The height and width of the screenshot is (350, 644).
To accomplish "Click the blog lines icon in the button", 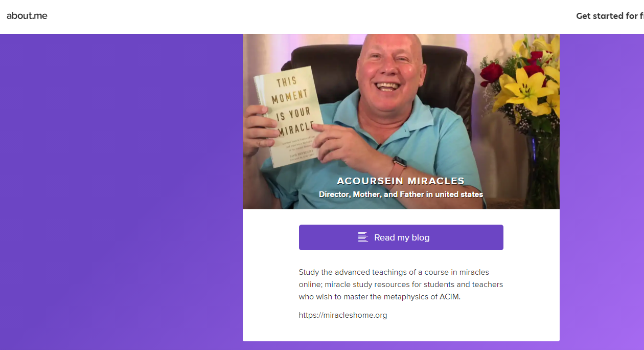I will (x=363, y=237).
